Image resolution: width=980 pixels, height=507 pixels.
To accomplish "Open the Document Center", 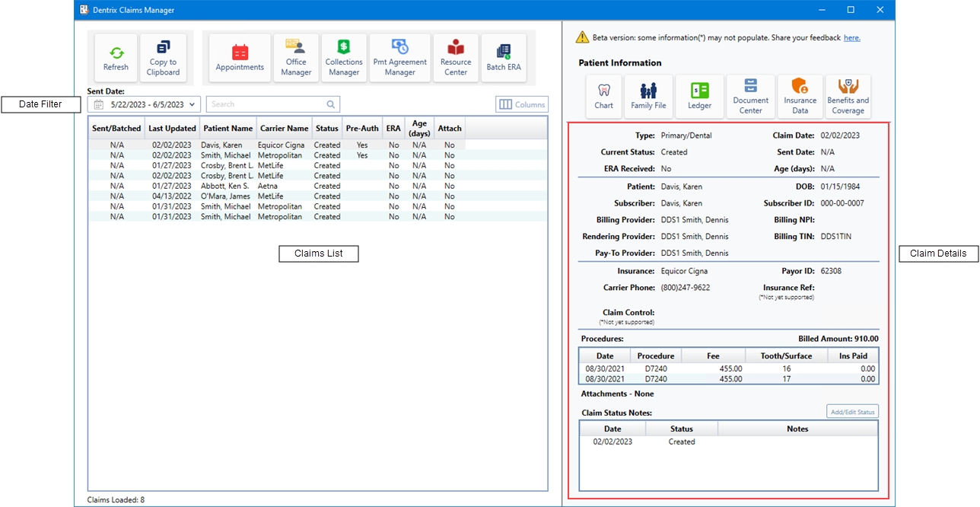I will click(x=751, y=97).
